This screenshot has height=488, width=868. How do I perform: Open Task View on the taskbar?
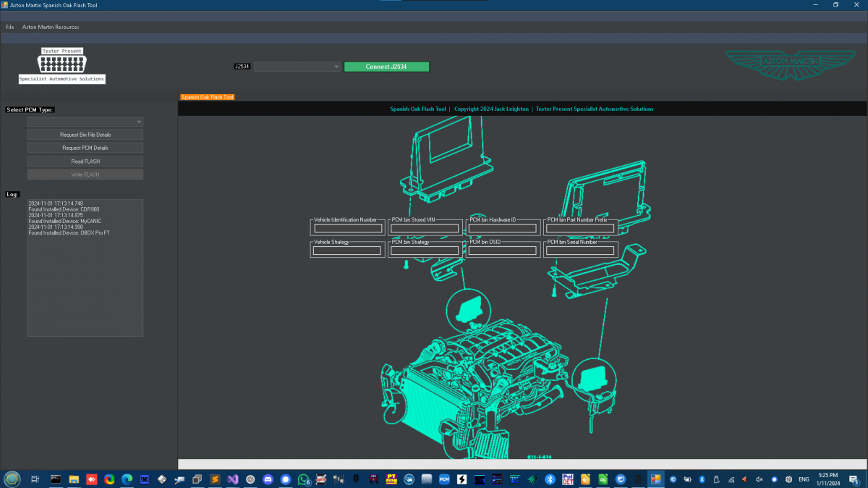pyautogui.click(x=35, y=479)
